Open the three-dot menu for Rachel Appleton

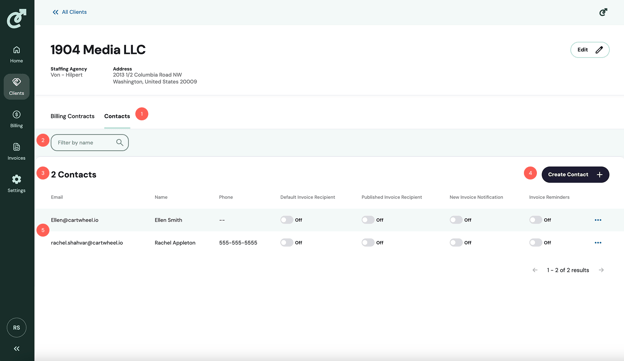click(x=598, y=242)
